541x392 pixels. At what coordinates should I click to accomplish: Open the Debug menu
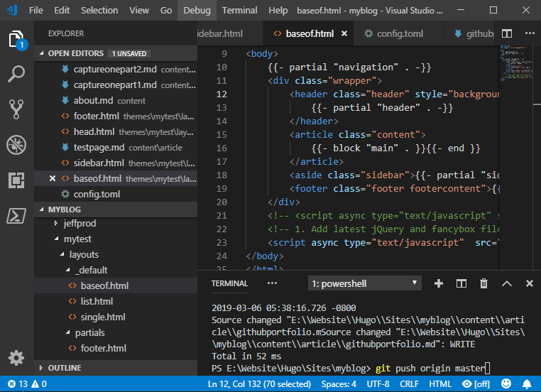coord(197,11)
